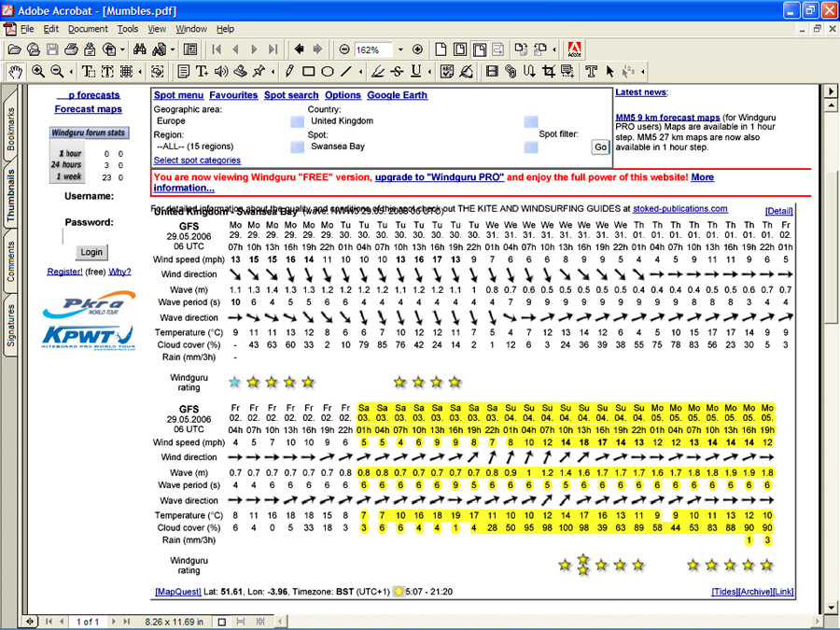Click the upgrade to Windguru PRO link
840x630 pixels.
(440, 176)
